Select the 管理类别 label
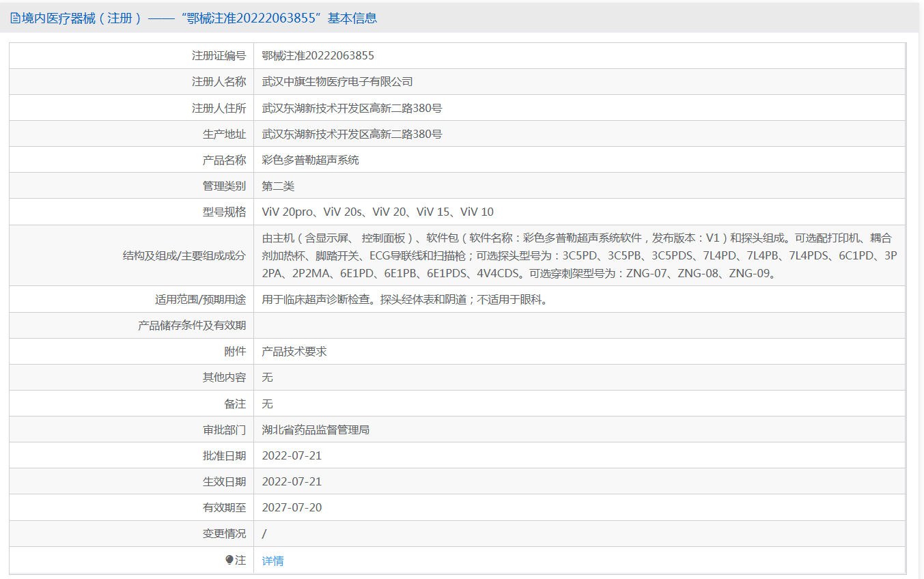 coord(224,186)
